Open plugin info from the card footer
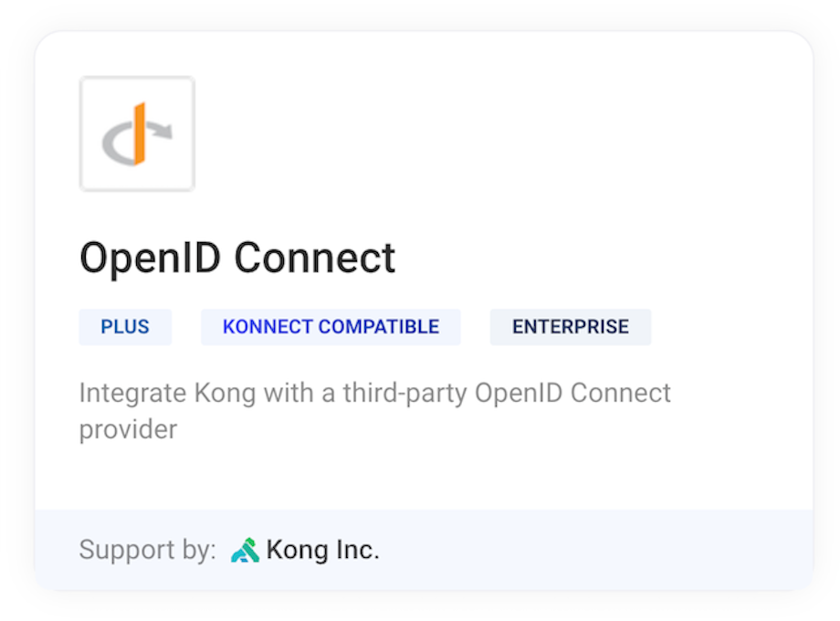The height and width of the screenshot is (621, 840). click(420, 549)
